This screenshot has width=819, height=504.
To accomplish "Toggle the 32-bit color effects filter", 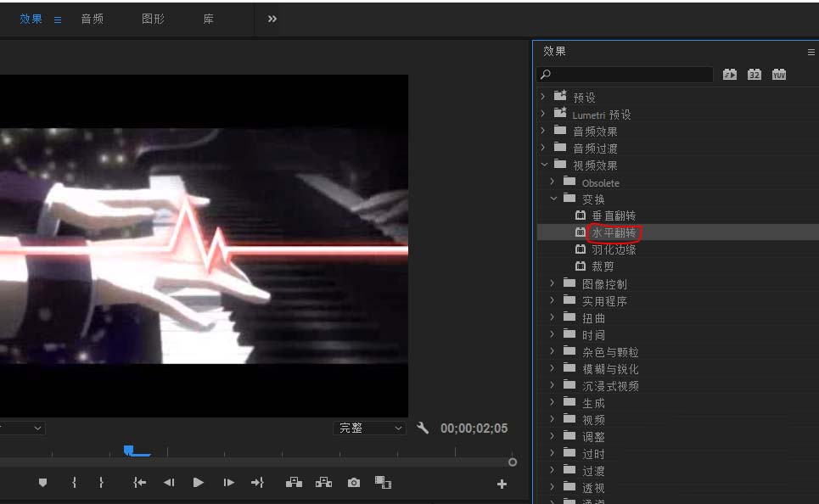I will tap(754, 75).
